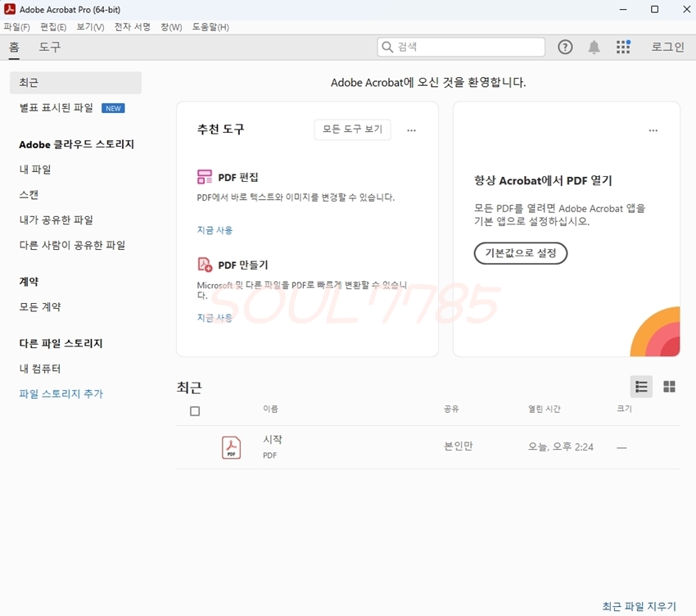Switch to thumbnail grid view icon
Viewport: 696px width, 616px height.
click(669, 387)
